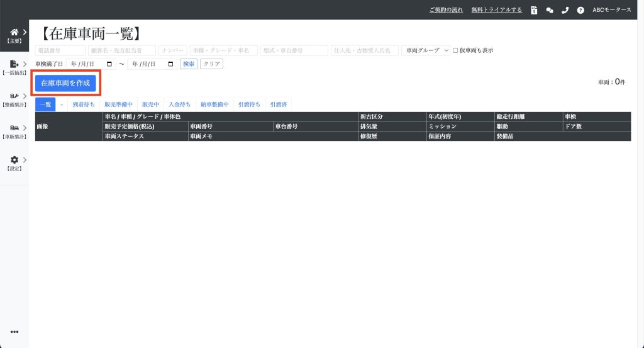The height and width of the screenshot is (348, 644).
Task: Open the ご契約の流れ link
Action: (446, 10)
